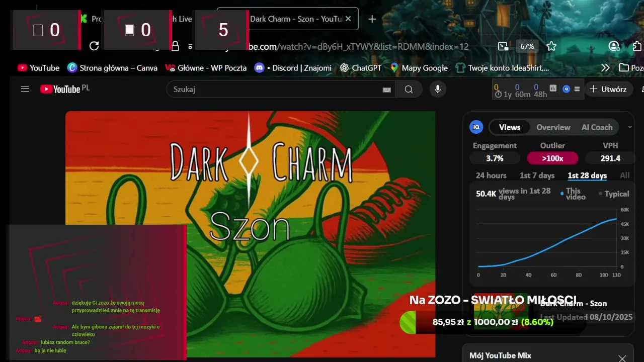644x362 pixels.
Task: Click chat message 'lubisz random bruce?'
Action: point(65,342)
